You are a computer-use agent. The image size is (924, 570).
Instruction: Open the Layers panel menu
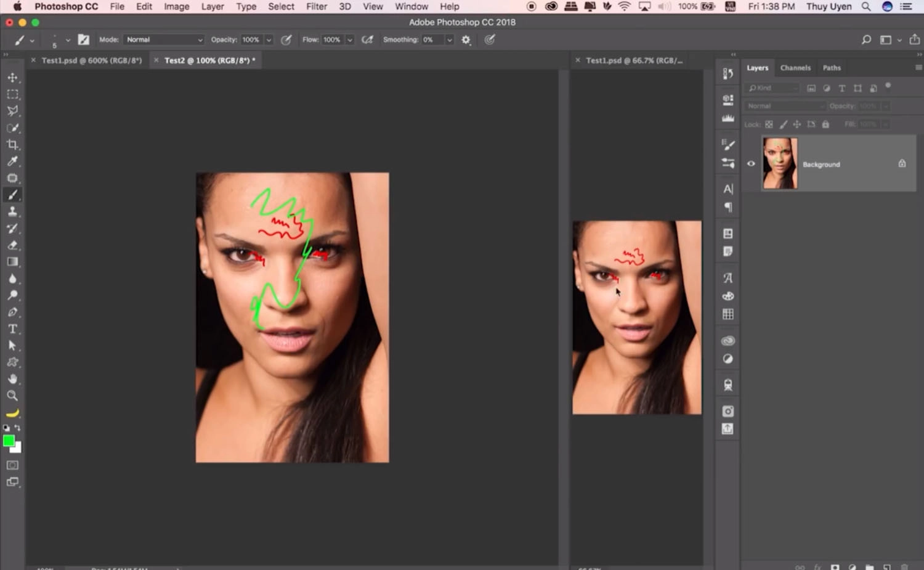pos(918,67)
